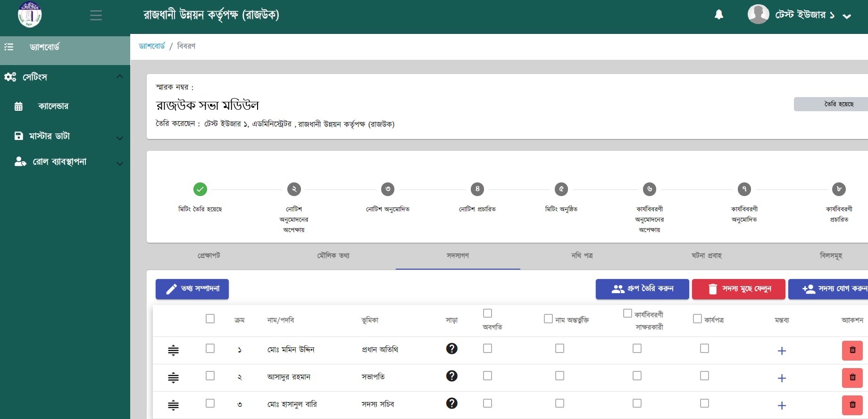This screenshot has width=868, height=419.
Task: Select the row checkbox for মোঃ হাসানুল বারি
Action: coord(210,403)
